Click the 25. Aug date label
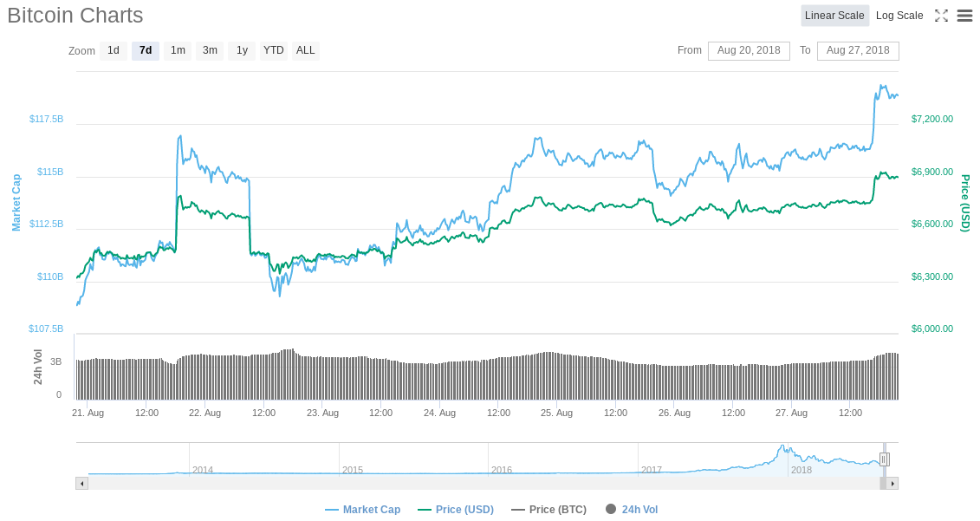Viewport: 980px width, 521px height. [556, 413]
